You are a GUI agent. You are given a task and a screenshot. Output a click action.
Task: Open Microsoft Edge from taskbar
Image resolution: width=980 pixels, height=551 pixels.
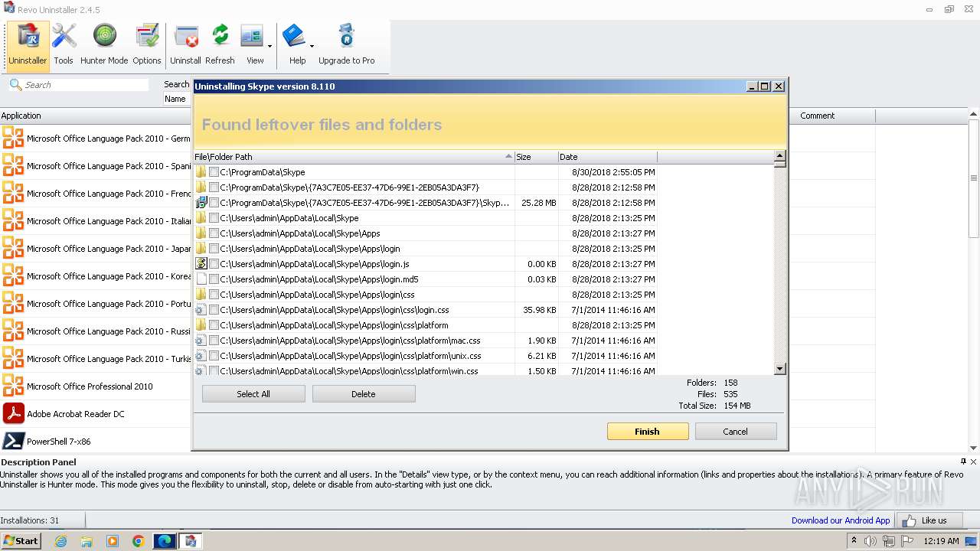click(x=165, y=541)
